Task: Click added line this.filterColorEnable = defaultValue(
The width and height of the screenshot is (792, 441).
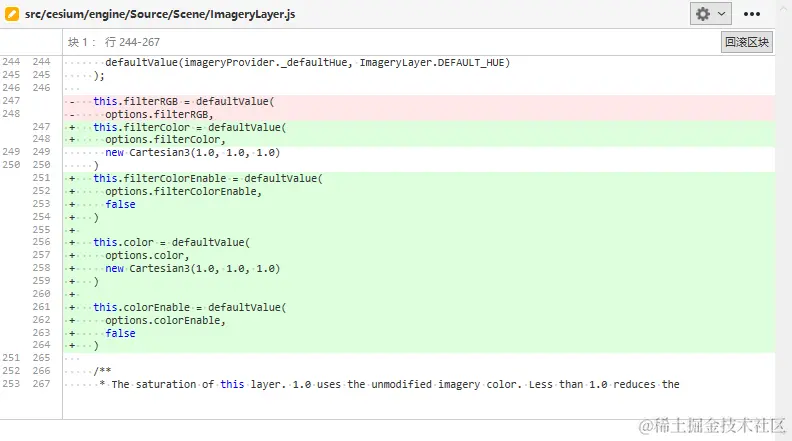Action: (x=208, y=178)
